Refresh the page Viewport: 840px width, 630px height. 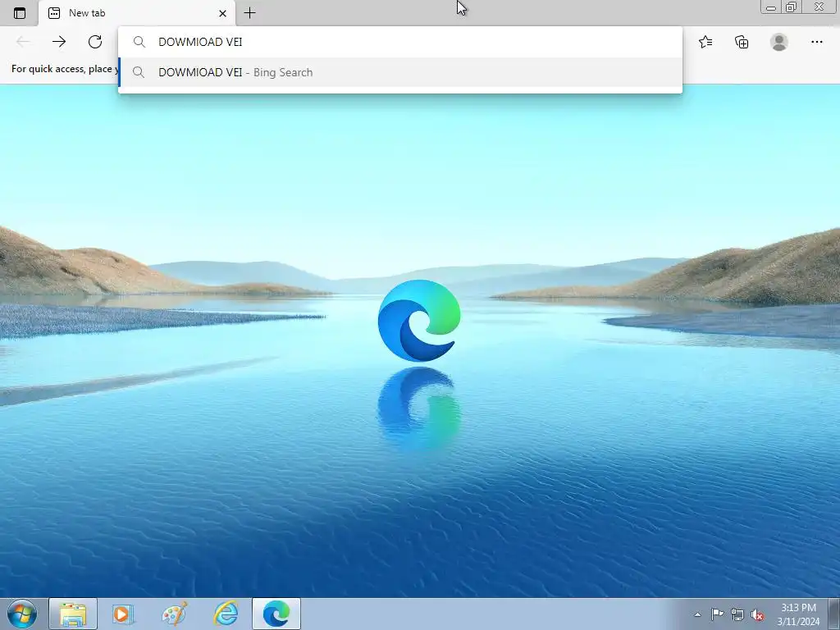coord(95,42)
